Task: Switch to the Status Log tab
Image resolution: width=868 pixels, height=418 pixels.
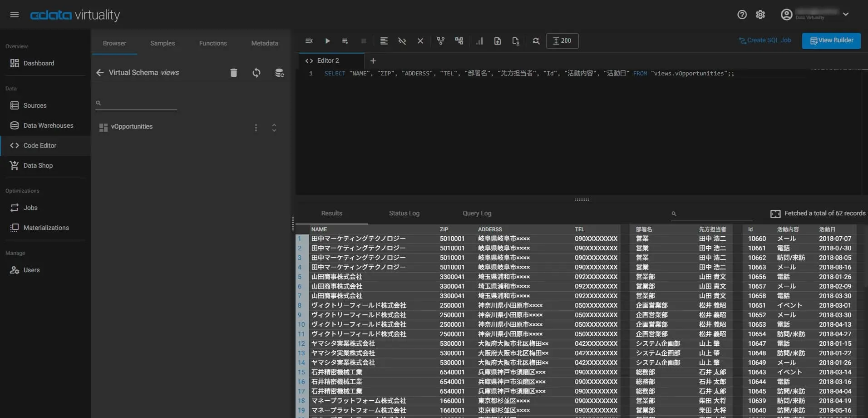Action: tap(404, 213)
